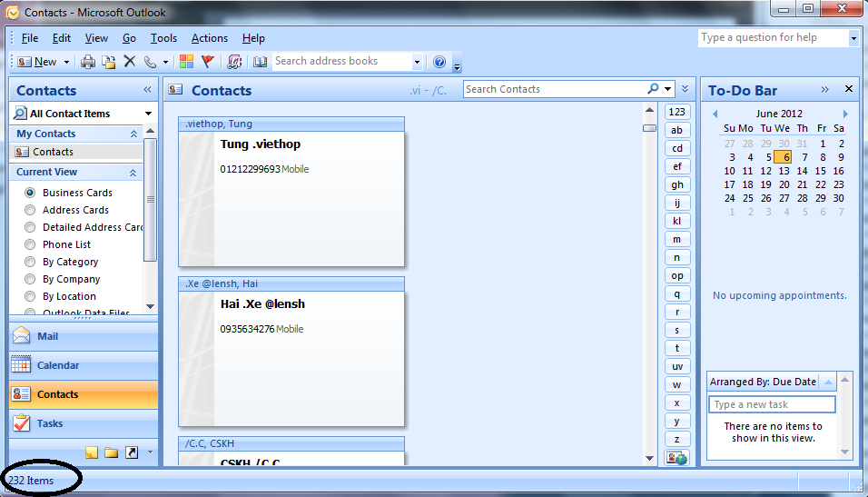Open the Help menu

coord(253,38)
